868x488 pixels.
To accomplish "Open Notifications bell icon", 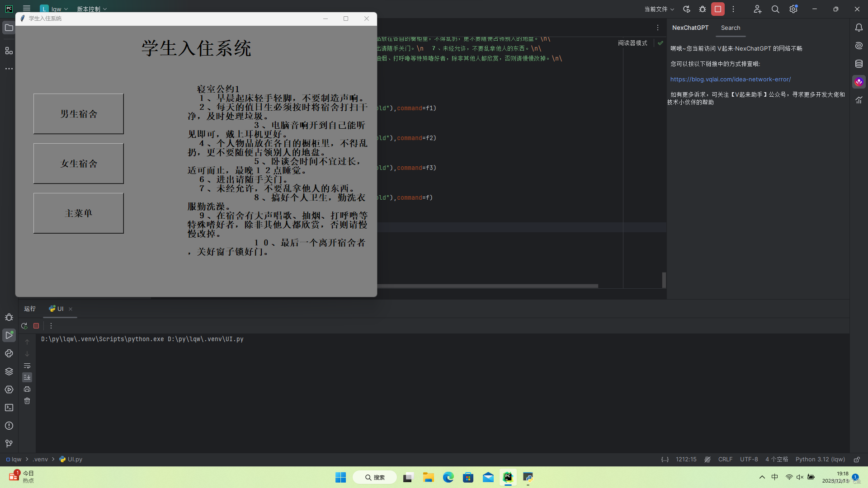I will click(x=859, y=28).
